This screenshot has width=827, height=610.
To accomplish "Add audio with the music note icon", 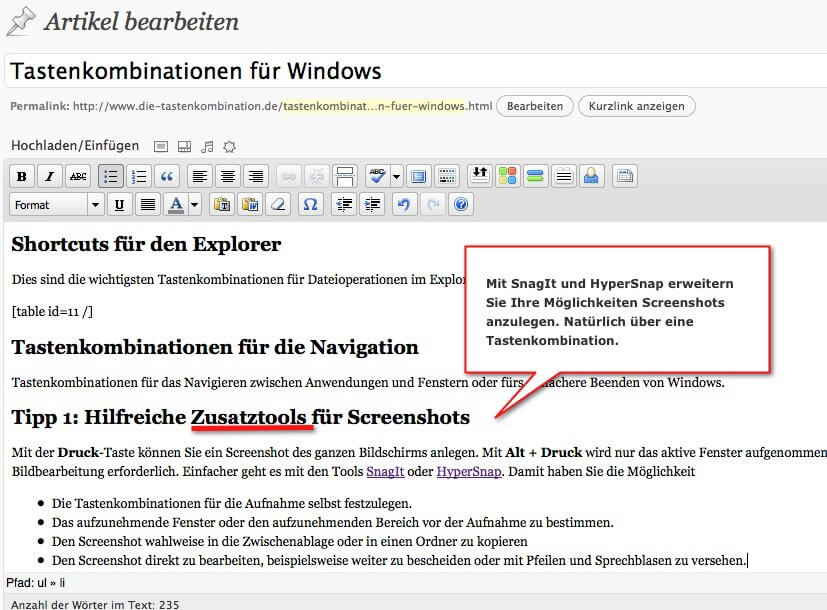I will click(x=207, y=147).
